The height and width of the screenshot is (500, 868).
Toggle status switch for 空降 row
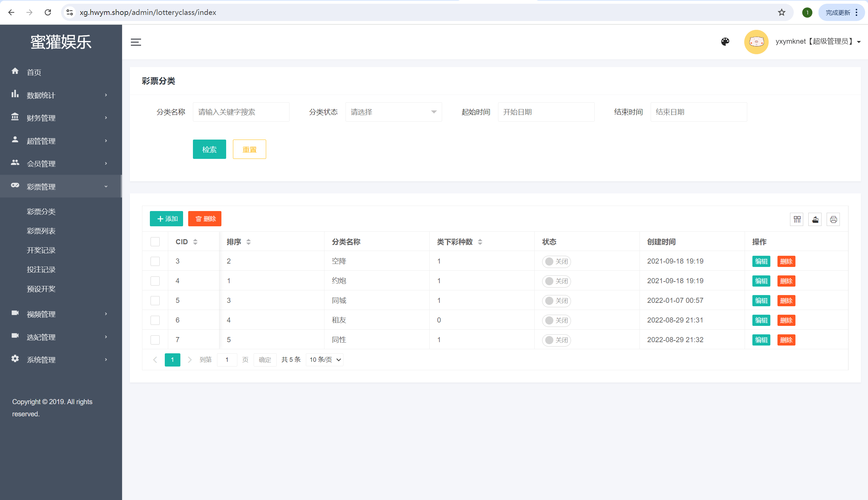(x=556, y=261)
